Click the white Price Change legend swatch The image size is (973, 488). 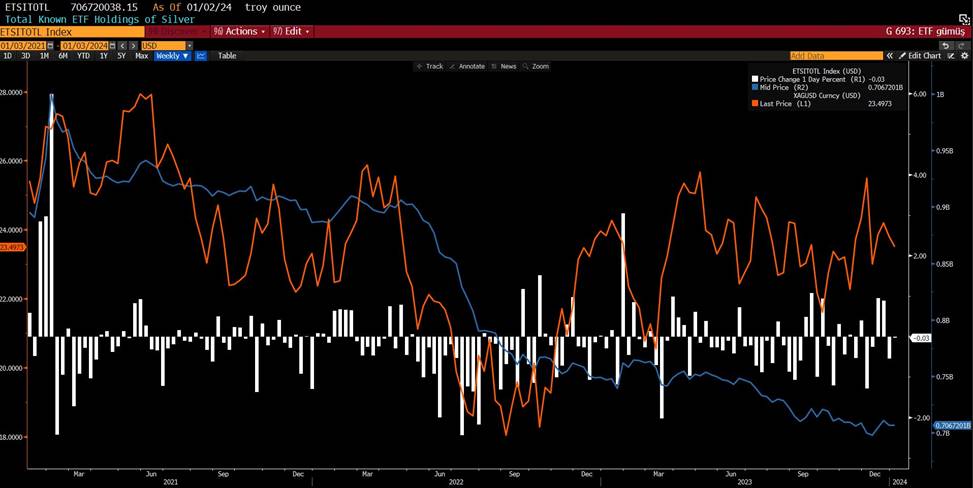[755, 79]
